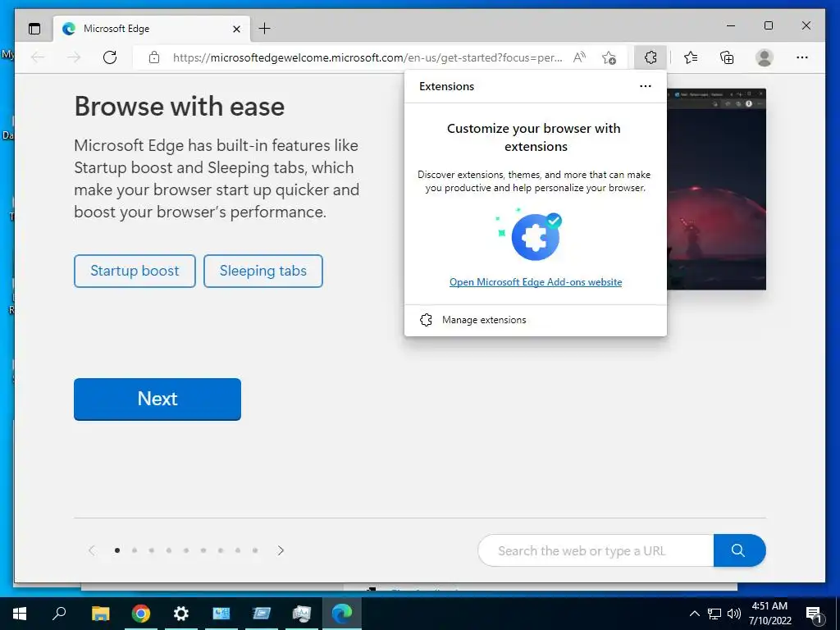Close the Microsoft Edge tab
This screenshot has width=840, height=630.
pos(236,29)
